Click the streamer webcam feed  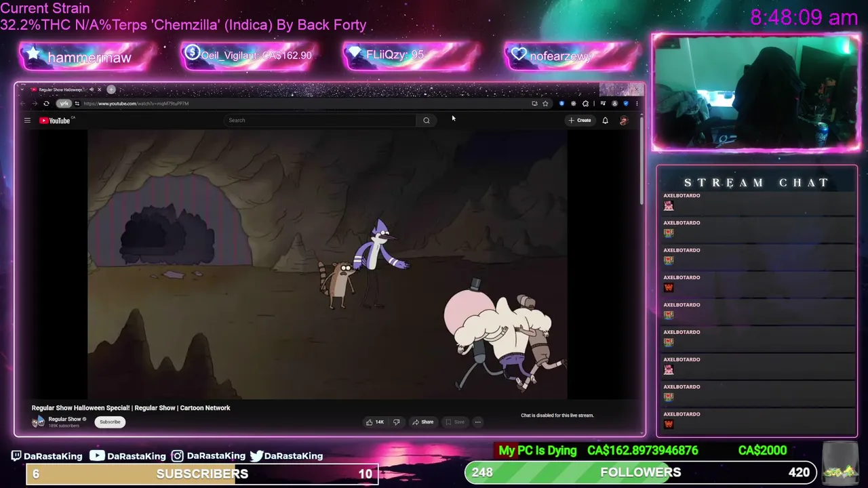tap(755, 93)
